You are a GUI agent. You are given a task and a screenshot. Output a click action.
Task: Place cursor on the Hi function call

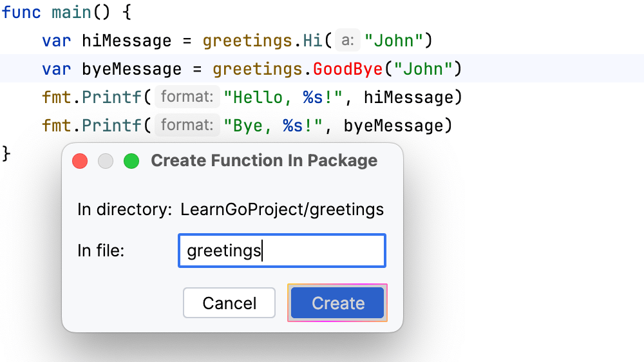pos(312,41)
